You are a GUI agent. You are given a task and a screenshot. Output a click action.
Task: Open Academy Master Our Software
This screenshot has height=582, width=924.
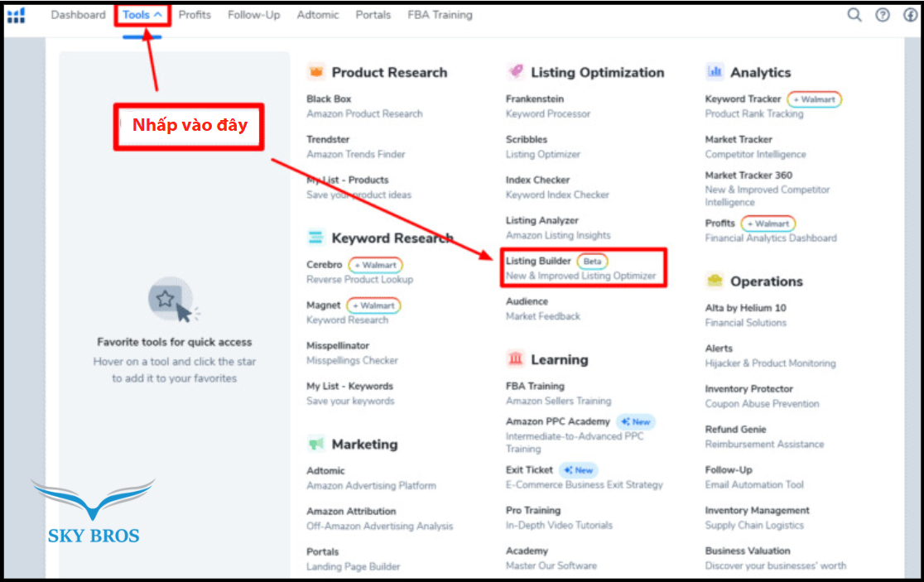click(527, 551)
